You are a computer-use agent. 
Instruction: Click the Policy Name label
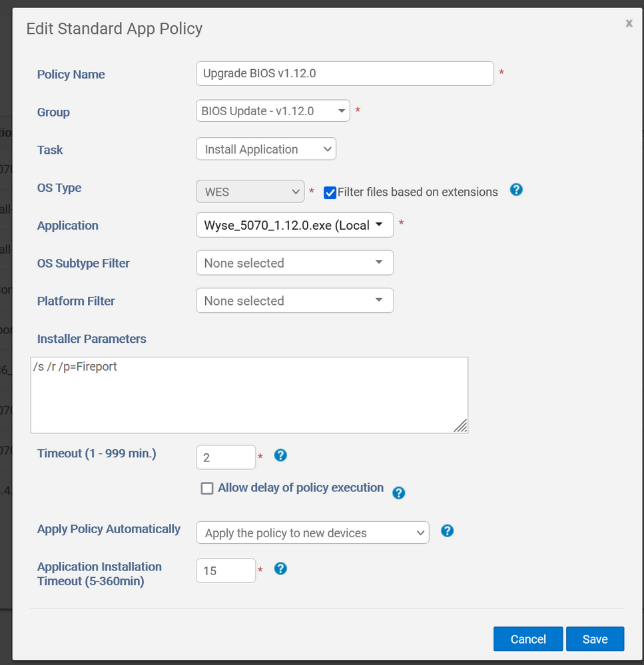(71, 74)
